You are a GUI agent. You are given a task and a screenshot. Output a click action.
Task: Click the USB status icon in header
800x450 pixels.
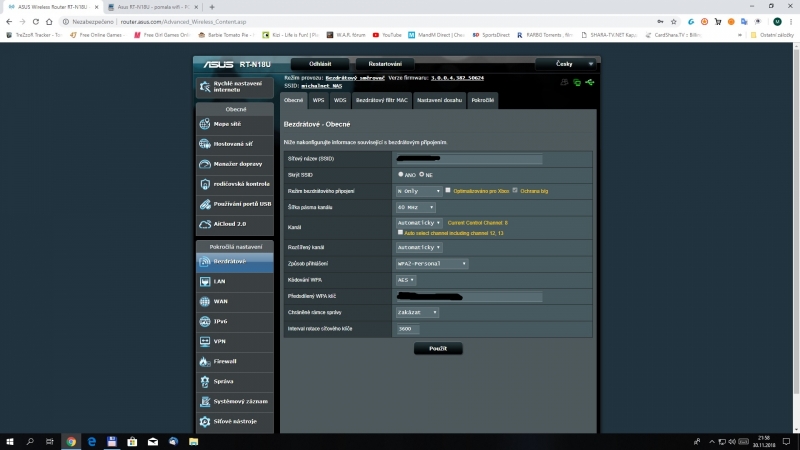(x=590, y=82)
